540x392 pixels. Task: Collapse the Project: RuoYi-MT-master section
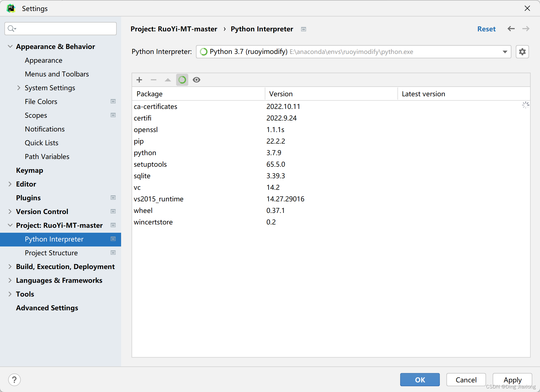click(x=10, y=225)
